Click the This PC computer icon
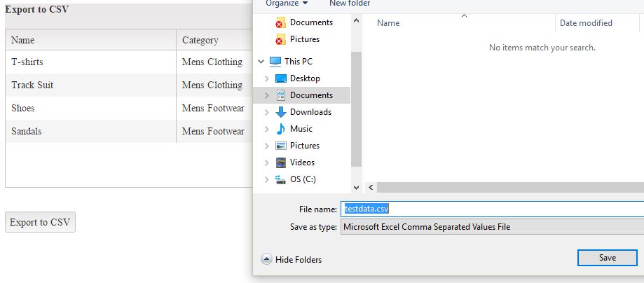 coord(275,62)
